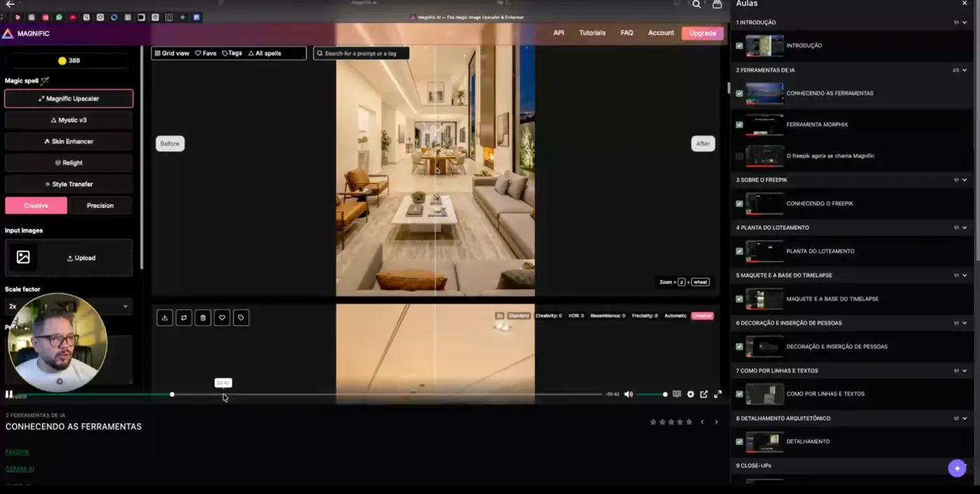
Task: Click the YouTube bookmark icon
Action: (x=73, y=17)
